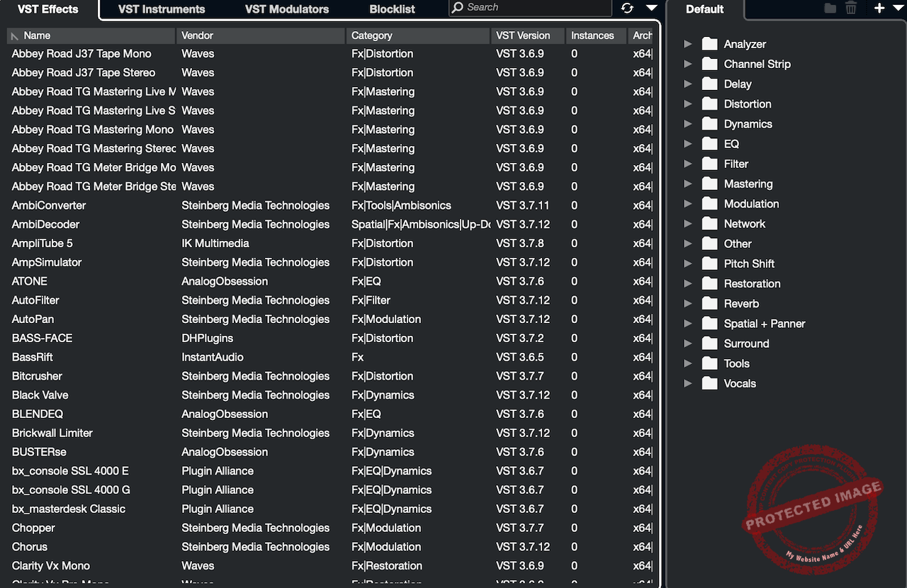Click the Mastering folder icon

(x=710, y=183)
